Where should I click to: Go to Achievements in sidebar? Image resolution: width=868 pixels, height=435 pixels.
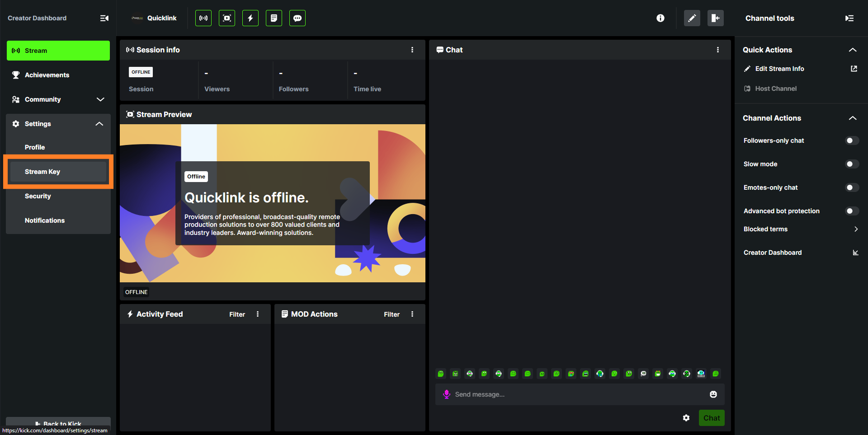point(47,75)
